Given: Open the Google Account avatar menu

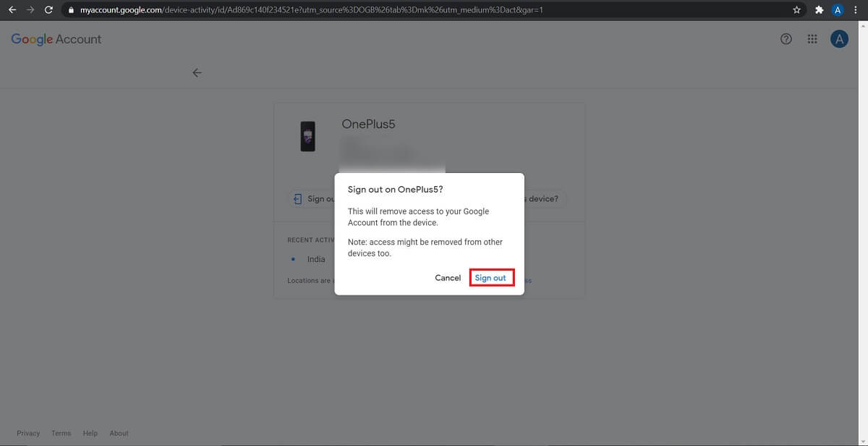Looking at the screenshot, I should (839, 39).
